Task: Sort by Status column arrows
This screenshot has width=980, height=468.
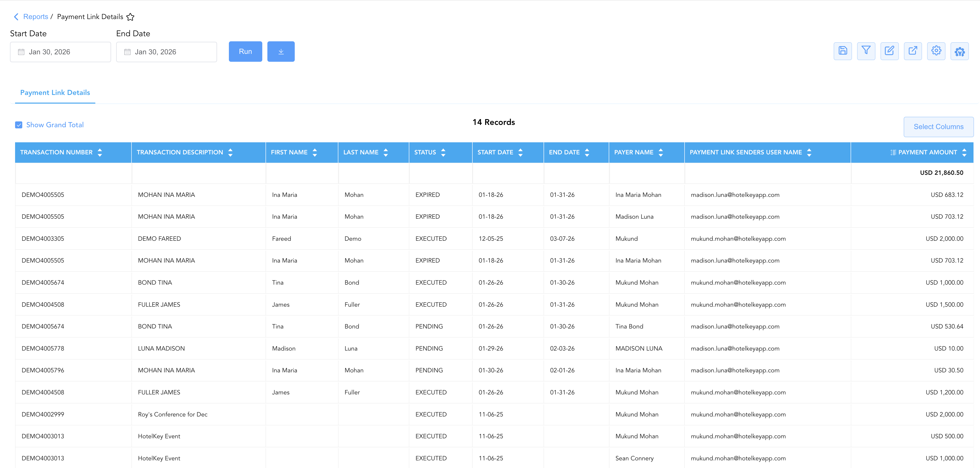Action: (443, 152)
